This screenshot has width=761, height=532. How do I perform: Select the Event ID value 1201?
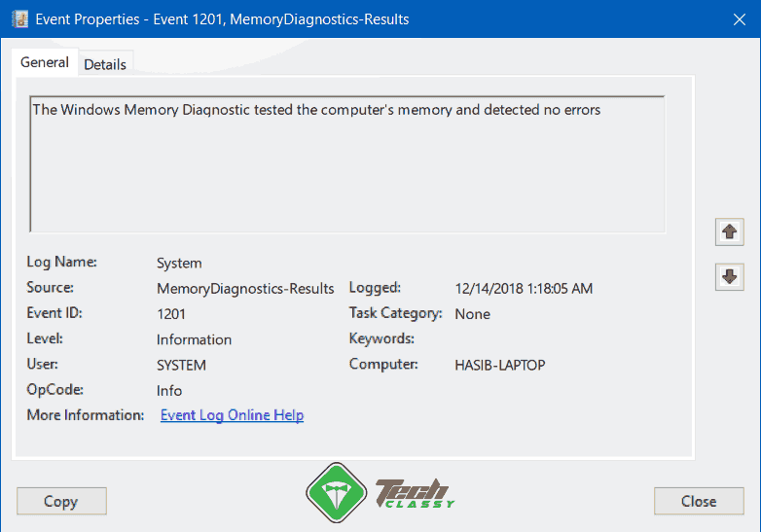(x=171, y=314)
